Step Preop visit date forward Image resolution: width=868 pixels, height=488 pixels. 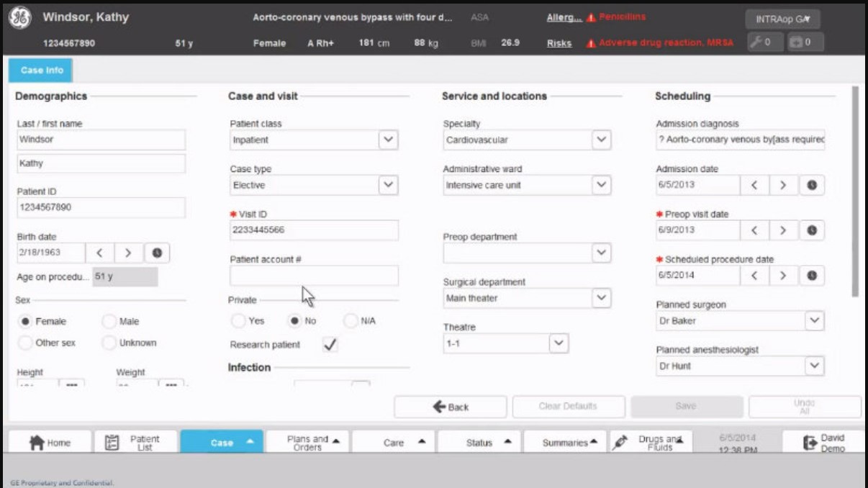[782, 230]
